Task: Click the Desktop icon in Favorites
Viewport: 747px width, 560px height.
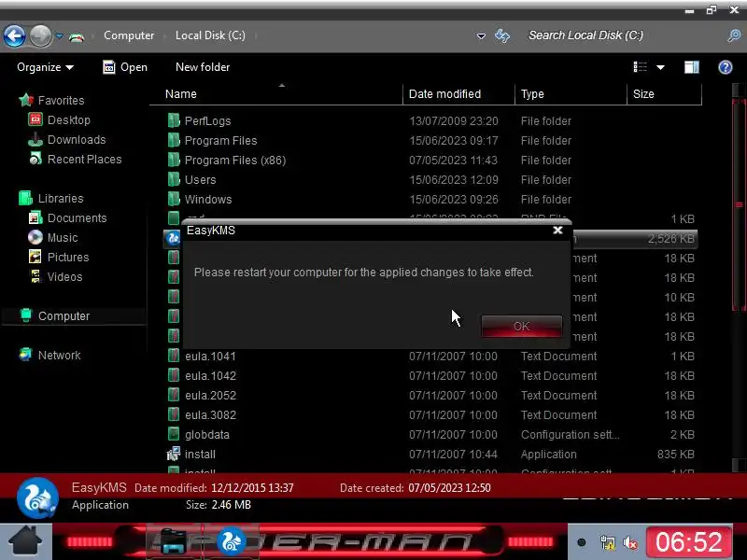Action: [35, 119]
